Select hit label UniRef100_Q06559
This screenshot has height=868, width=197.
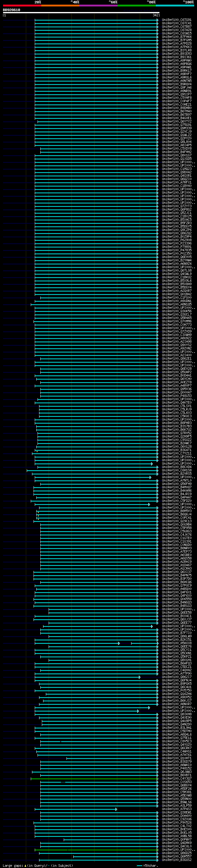(x=176, y=599)
